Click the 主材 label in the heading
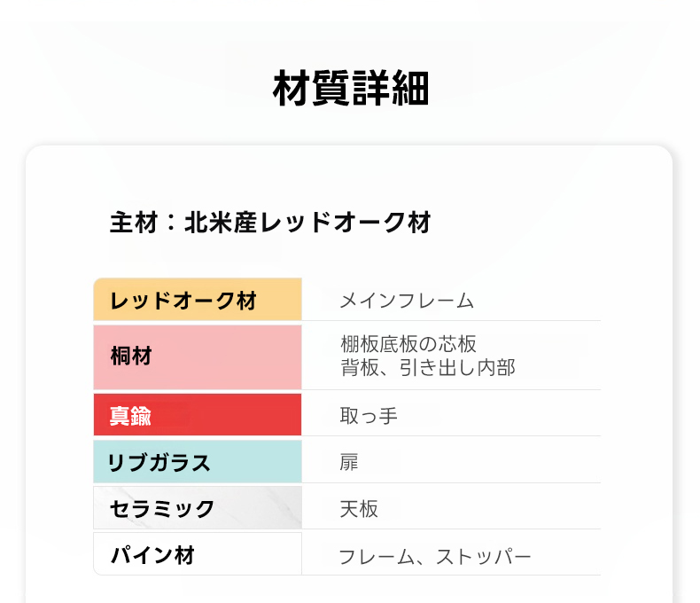This screenshot has height=603, width=700. pos(133,223)
